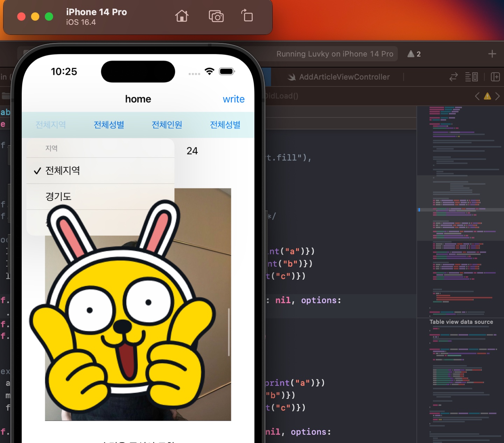This screenshot has height=443, width=504.
Task: Click the plus button in the Xcode toolbar
Action: (x=492, y=54)
